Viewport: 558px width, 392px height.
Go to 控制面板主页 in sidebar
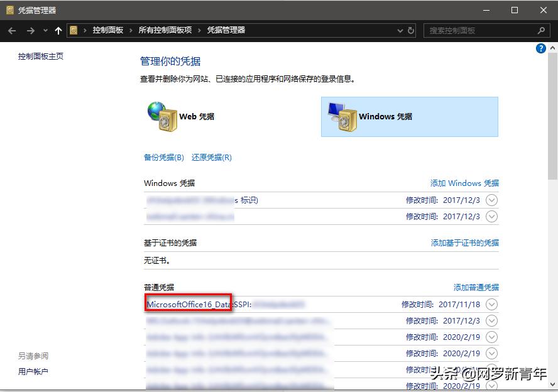40,56
